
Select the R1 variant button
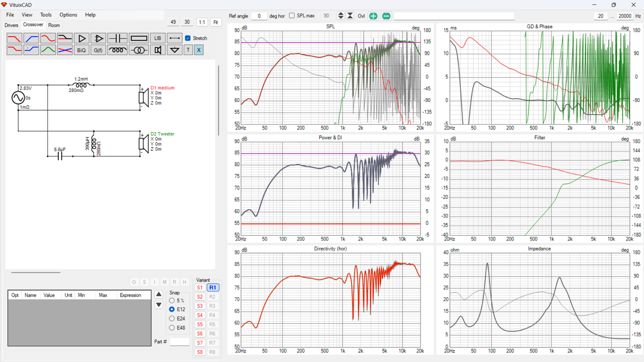[x=213, y=288]
